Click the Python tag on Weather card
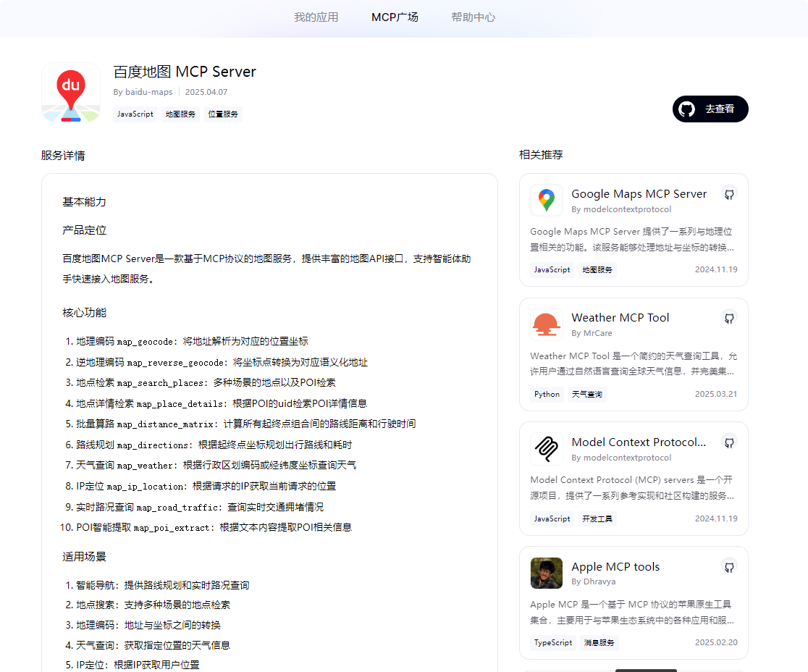Viewport: 808px width, 672px height. coord(547,395)
